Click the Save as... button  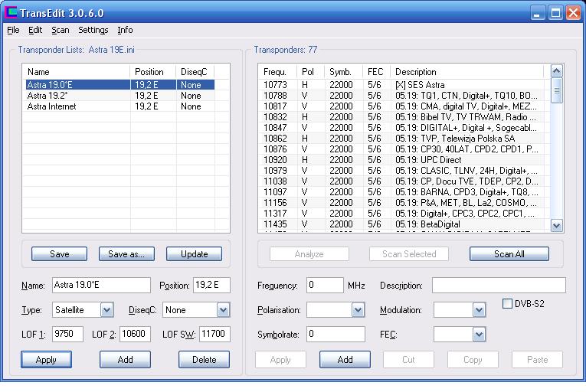(x=126, y=254)
